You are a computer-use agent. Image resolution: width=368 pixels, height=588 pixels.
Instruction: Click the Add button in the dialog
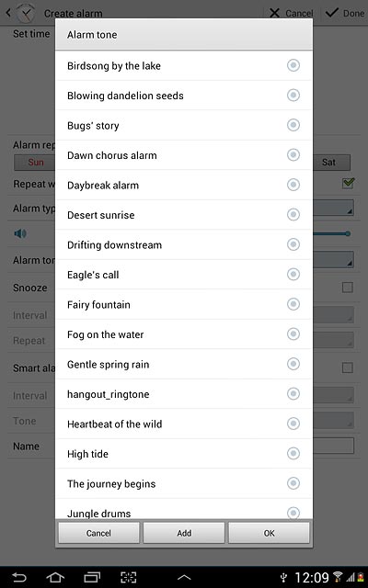pos(184,533)
